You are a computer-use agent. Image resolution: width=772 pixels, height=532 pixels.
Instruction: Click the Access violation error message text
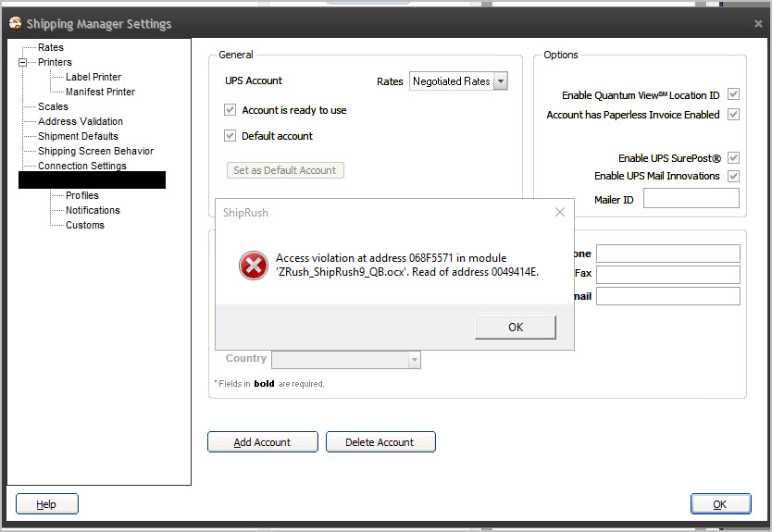click(x=407, y=265)
